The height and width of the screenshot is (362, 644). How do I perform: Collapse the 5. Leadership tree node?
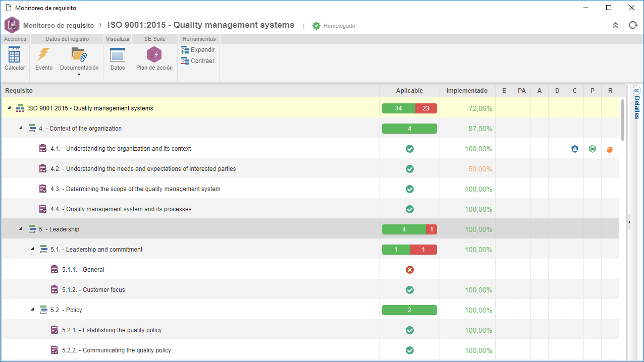(21, 229)
